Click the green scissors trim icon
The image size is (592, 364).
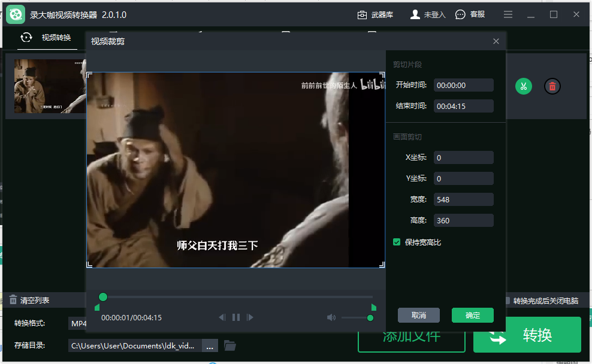click(x=523, y=86)
